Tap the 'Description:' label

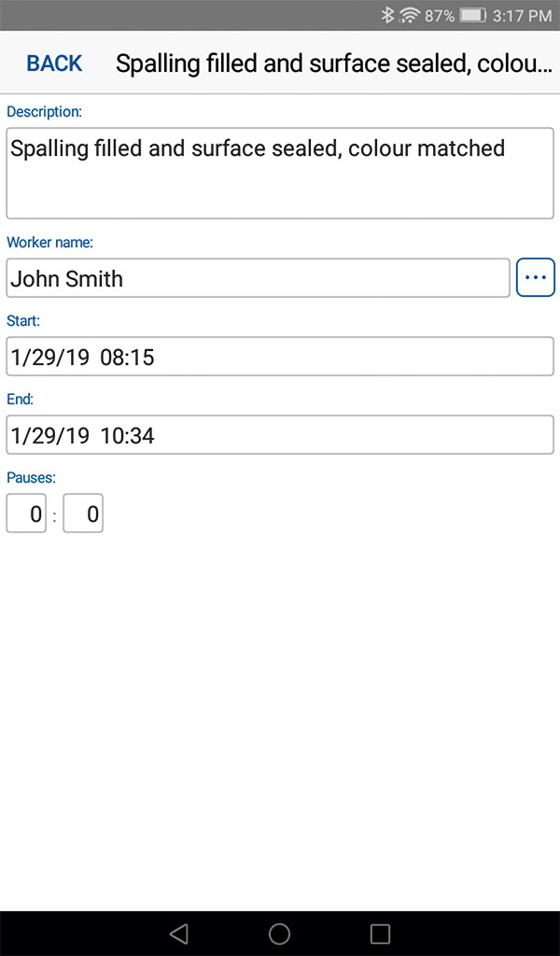point(44,112)
